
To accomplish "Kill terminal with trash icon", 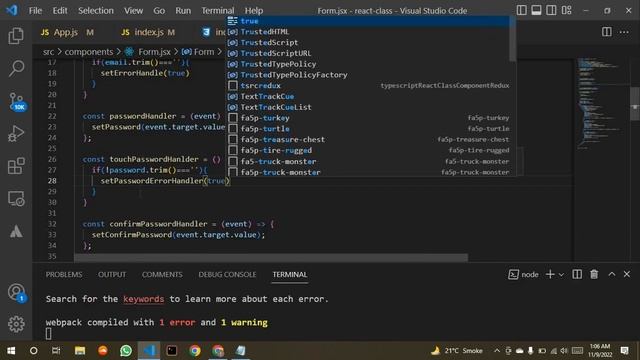I will click(594, 274).
